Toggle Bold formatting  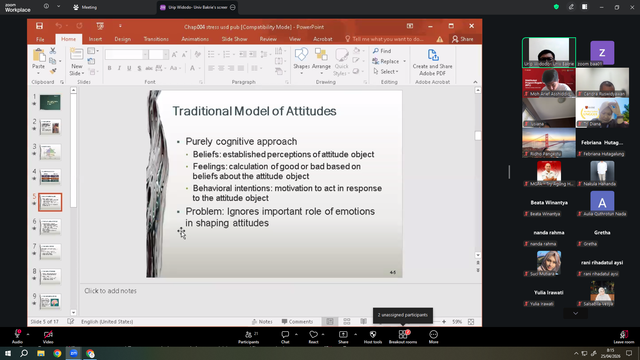109,68
